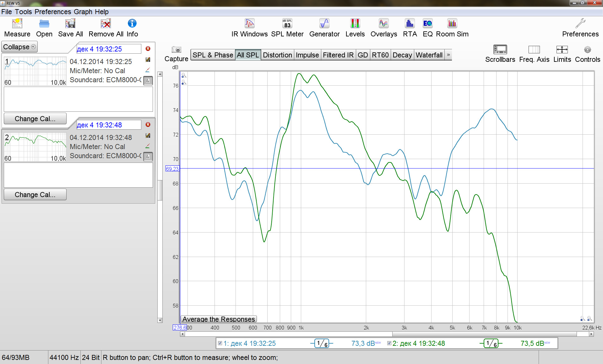Open the Levels meter icon

(x=355, y=24)
